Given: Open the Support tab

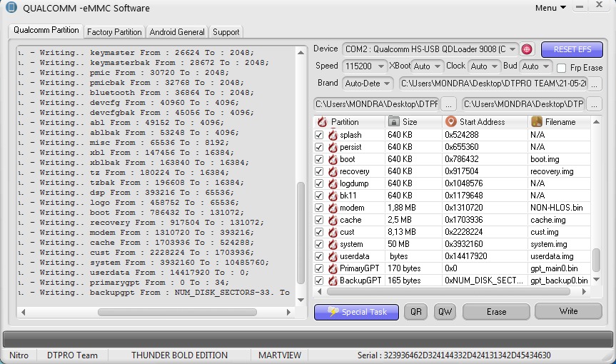Looking at the screenshot, I should point(226,32).
